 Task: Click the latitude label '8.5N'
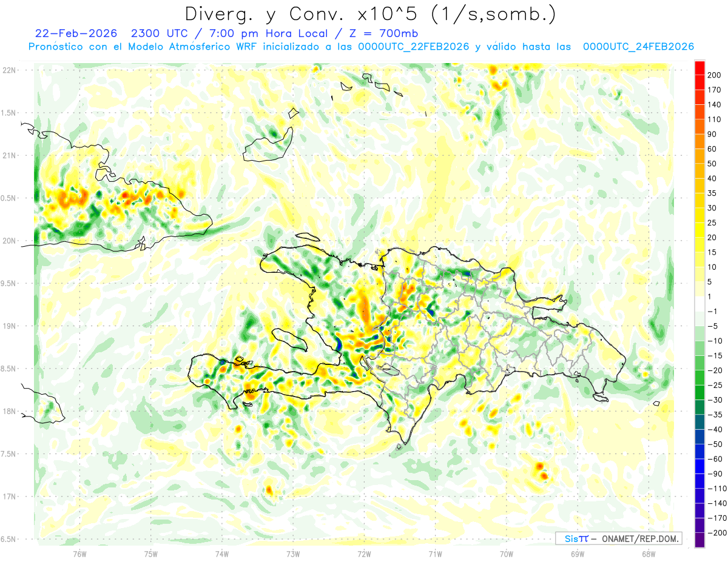[x=8, y=369]
